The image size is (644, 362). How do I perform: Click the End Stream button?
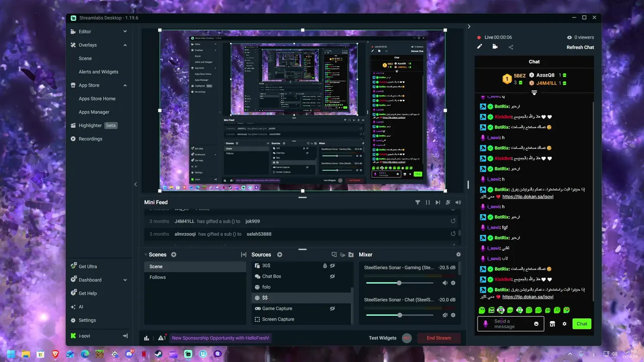439,338
